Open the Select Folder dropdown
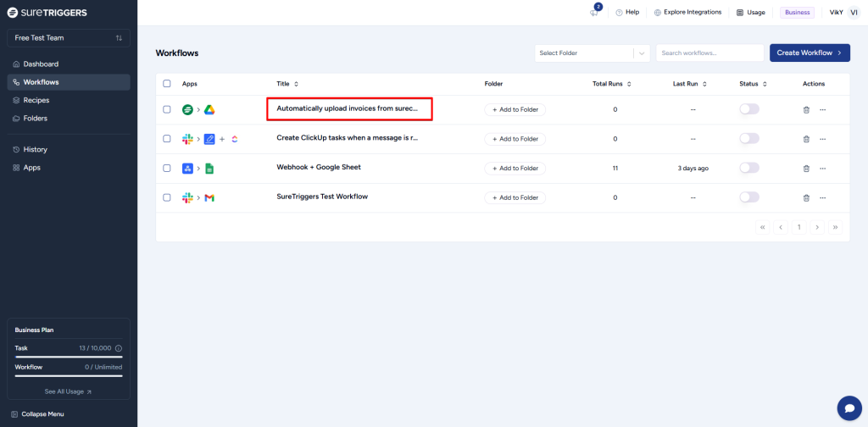 pos(592,53)
